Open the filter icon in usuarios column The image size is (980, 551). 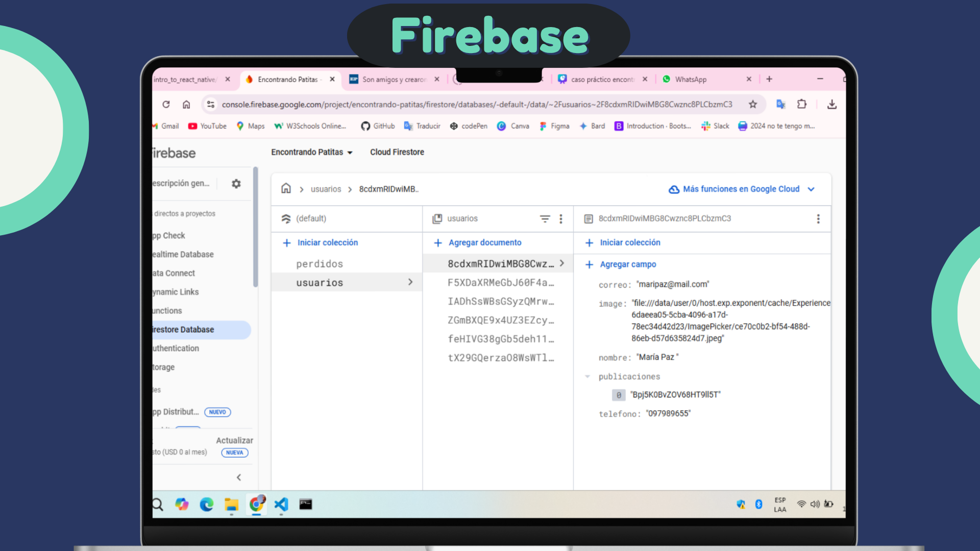[545, 219]
